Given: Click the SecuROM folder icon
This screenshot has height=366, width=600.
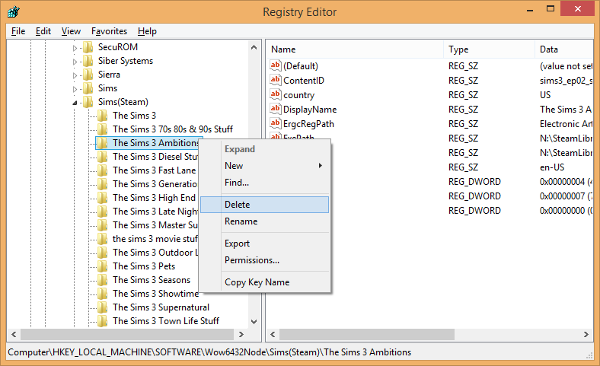Looking at the screenshot, I should click(x=88, y=47).
